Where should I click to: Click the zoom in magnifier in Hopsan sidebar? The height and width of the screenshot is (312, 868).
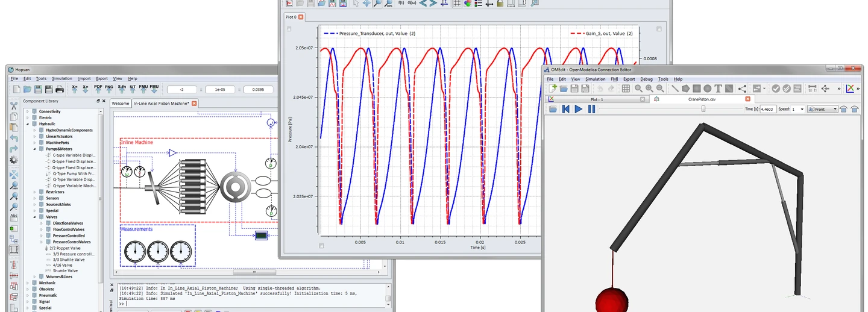click(14, 196)
